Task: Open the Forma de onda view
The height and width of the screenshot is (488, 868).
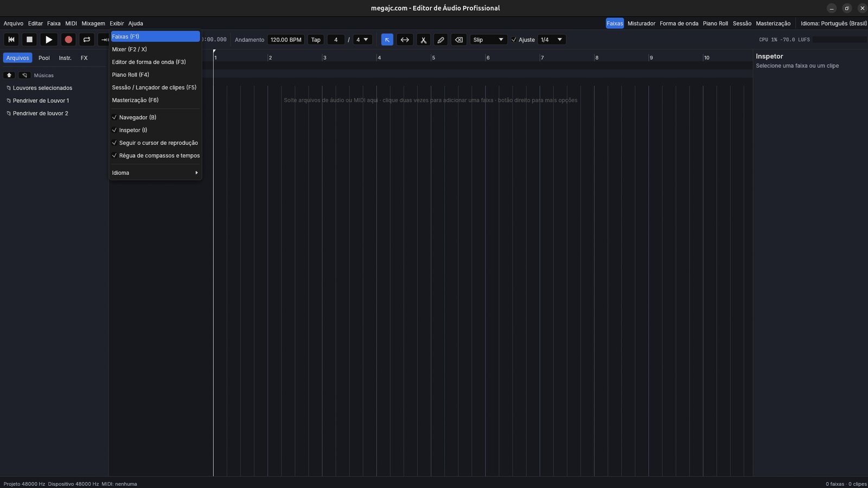Action: tap(679, 23)
